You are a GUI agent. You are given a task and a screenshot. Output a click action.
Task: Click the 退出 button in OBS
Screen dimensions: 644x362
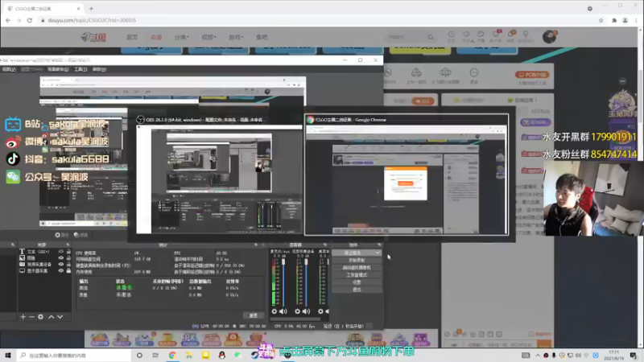(x=357, y=290)
